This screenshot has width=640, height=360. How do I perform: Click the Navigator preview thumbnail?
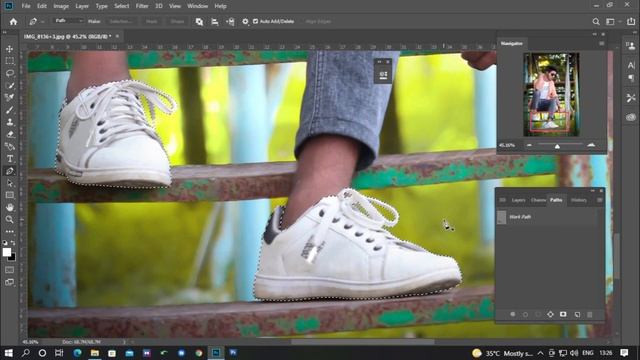pyautogui.click(x=551, y=94)
